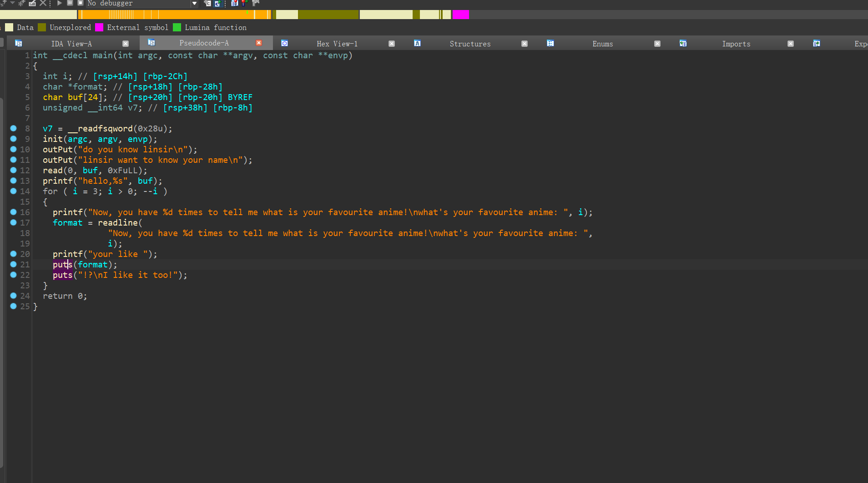Toggle breakpoint dot on line 9
The image size is (868, 483).
pyautogui.click(x=14, y=139)
